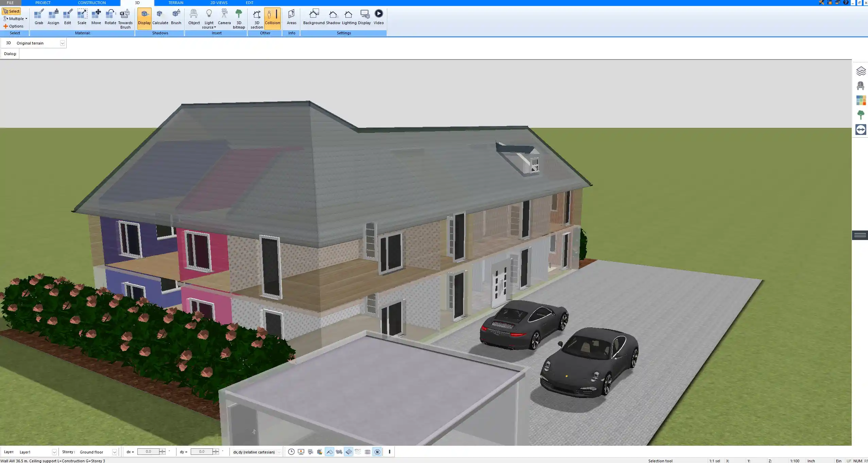Click the Inch unit in status bar
The image size is (868, 463).
811,461
